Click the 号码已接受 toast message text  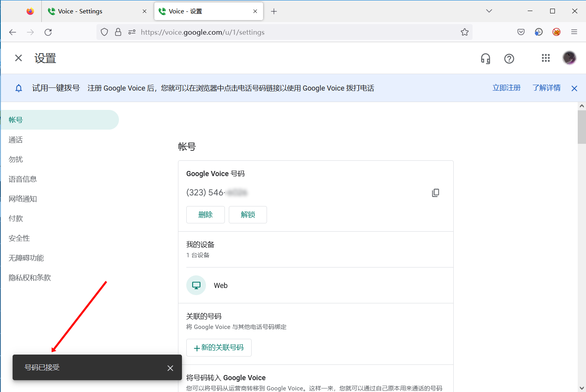pos(42,368)
